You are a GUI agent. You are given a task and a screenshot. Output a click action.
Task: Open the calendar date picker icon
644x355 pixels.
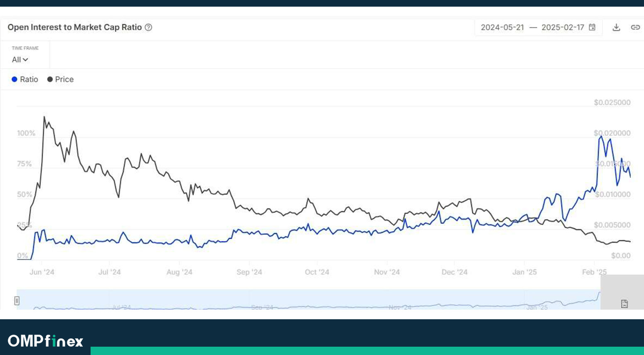[x=592, y=27]
